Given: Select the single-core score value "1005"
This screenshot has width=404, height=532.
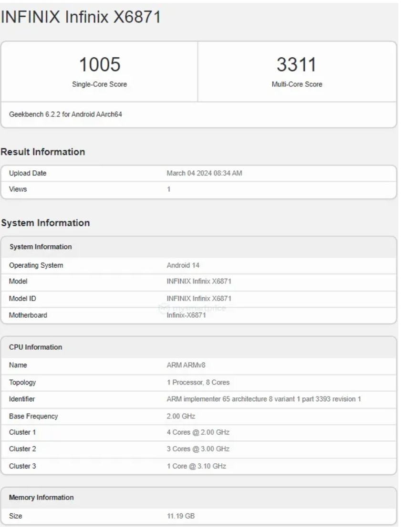Looking at the screenshot, I should [100, 64].
